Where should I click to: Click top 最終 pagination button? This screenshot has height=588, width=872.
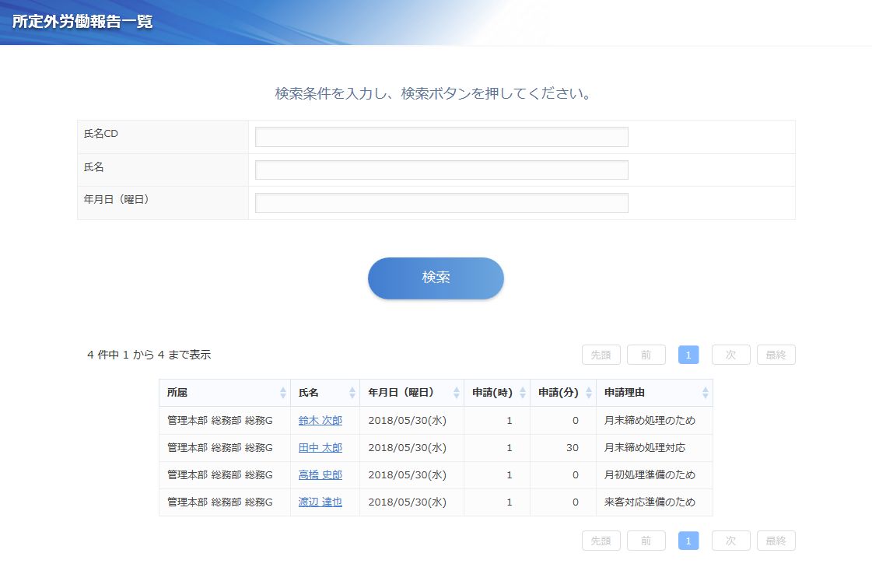point(776,355)
